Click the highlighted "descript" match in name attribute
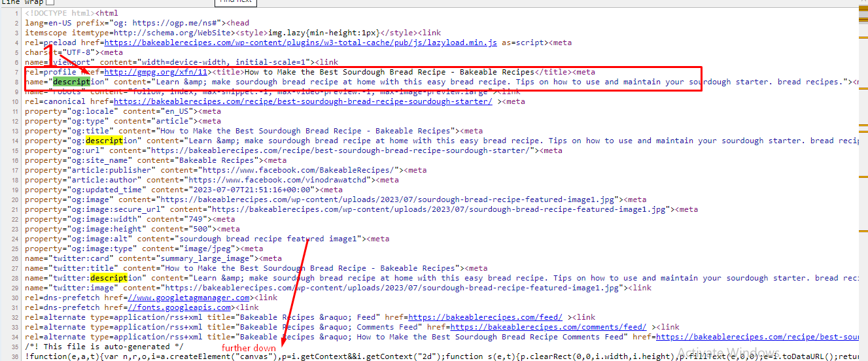The image size is (868, 361). tap(71, 82)
